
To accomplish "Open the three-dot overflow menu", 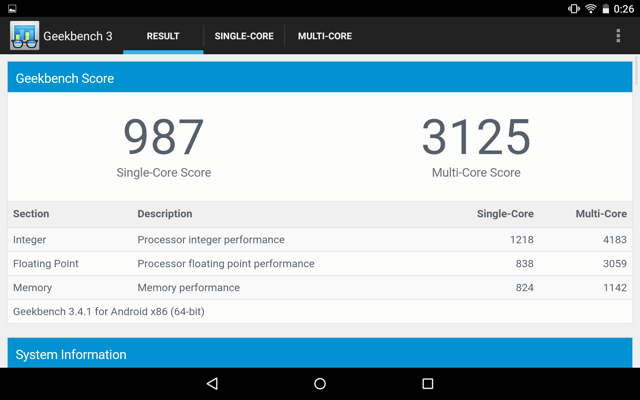I will pyautogui.click(x=618, y=36).
